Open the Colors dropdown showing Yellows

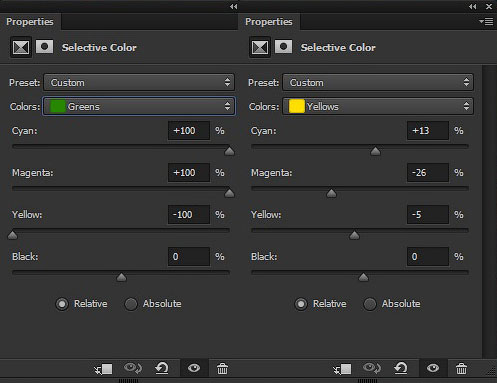click(x=378, y=106)
